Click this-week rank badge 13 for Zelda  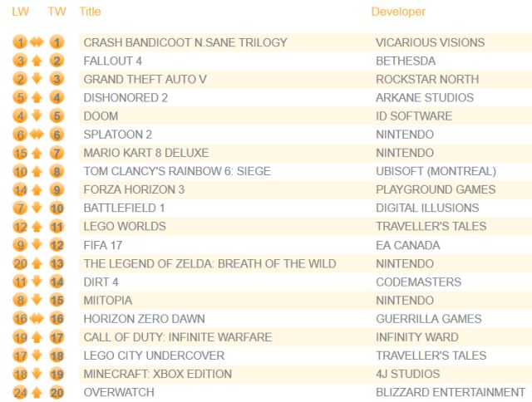[x=57, y=263]
